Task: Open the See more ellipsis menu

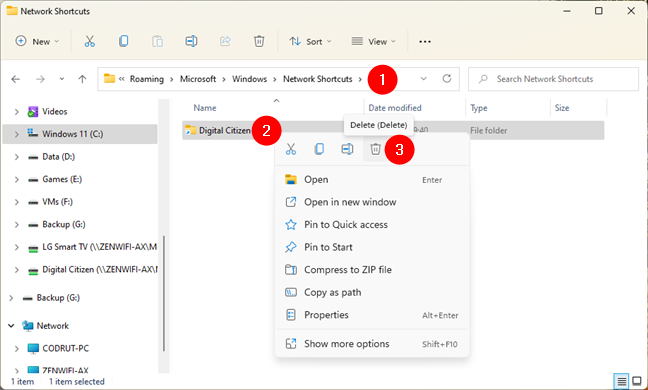Action: (425, 41)
